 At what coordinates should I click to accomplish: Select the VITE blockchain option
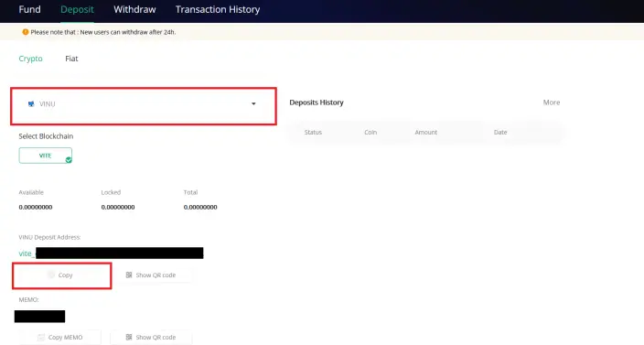coord(45,156)
